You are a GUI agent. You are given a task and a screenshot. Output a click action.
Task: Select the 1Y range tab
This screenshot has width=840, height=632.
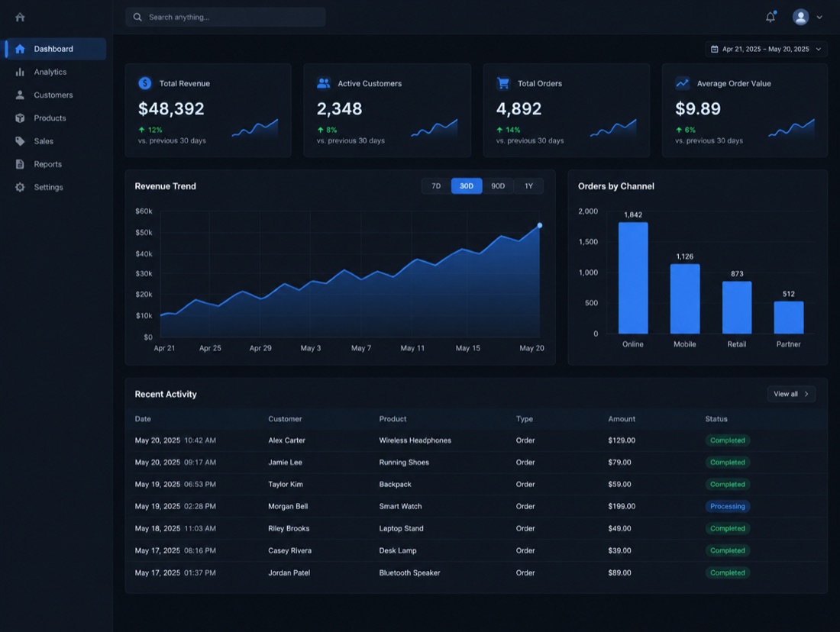[528, 185]
